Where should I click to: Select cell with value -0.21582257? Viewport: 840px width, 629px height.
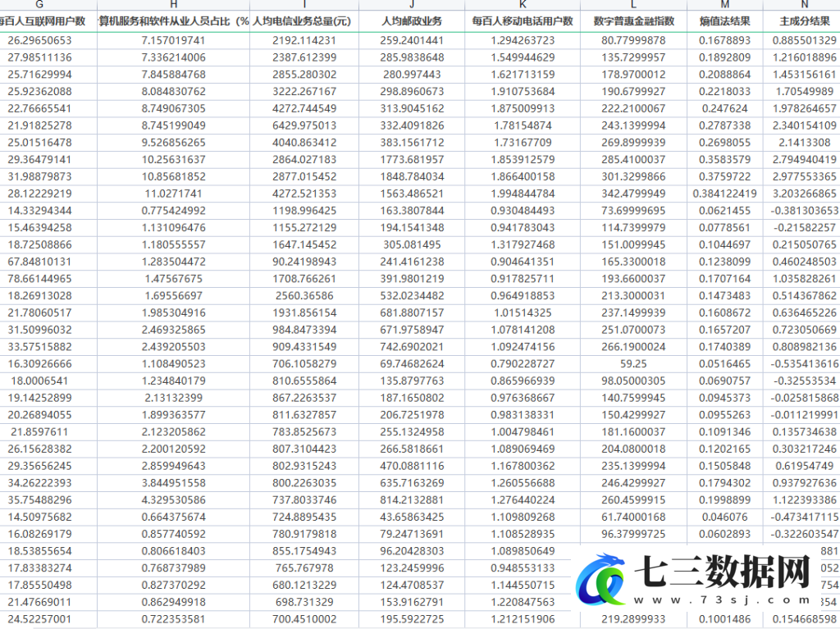(x=802, y=228)
